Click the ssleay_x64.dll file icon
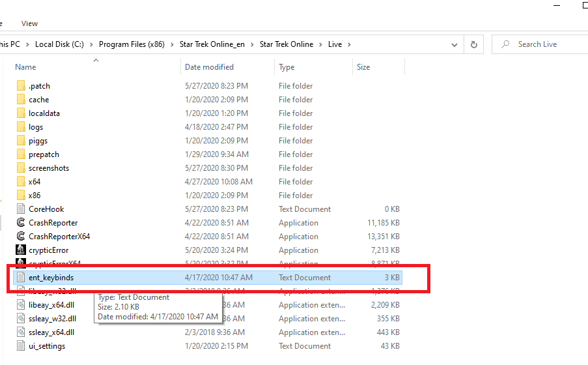Image resolution: width=588 pixels, height=365 pixels. coord(21,332)
